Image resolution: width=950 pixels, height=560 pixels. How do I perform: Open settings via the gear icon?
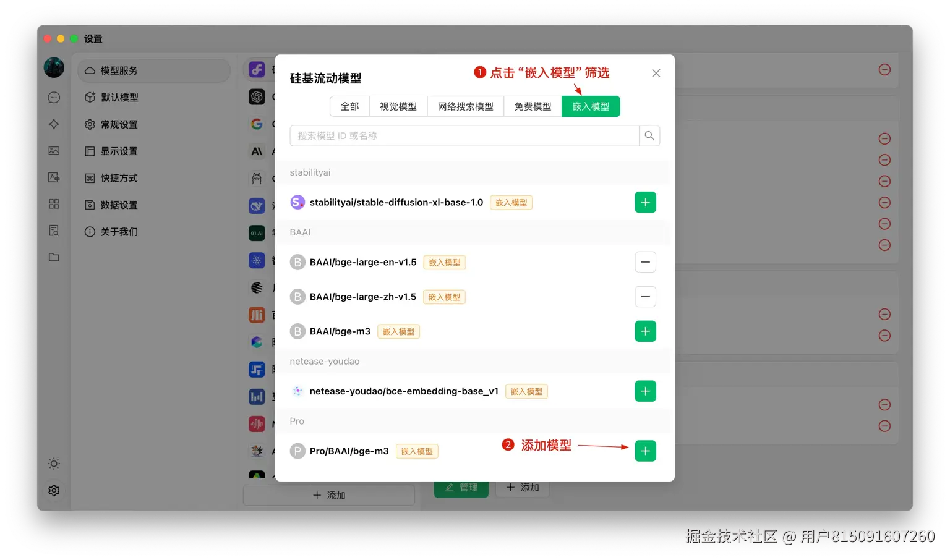tap(54, 490)
